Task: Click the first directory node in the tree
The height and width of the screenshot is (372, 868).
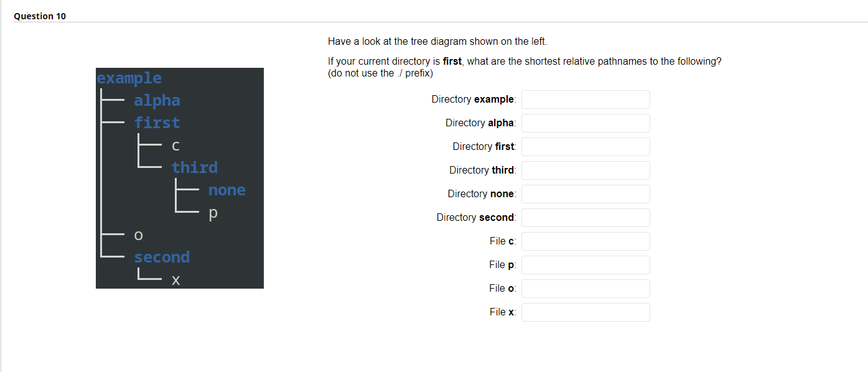Action: [157, 123]
